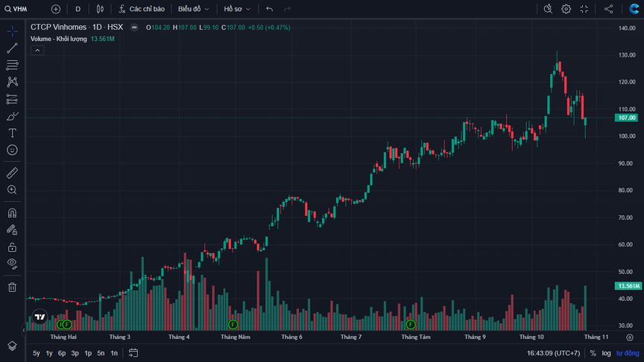Viewport: 644px width, 362px height.
Task: Click the VHM symbol search field
Action: [x=21, y=9]
